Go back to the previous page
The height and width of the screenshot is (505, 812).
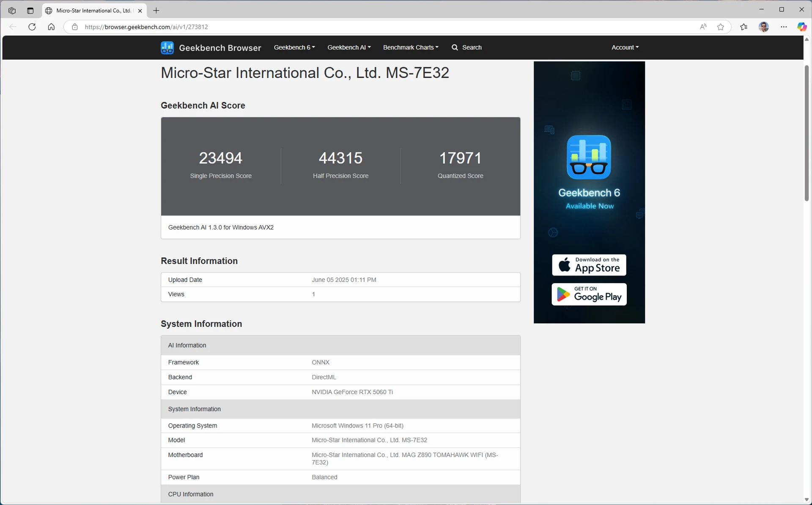[x=13, y=27]
